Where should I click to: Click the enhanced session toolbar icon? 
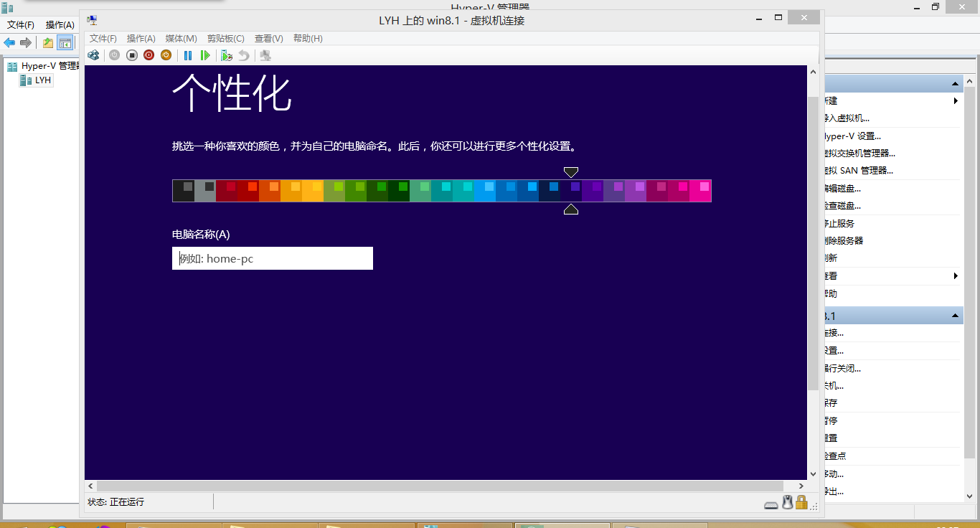[x=265, y=55]
